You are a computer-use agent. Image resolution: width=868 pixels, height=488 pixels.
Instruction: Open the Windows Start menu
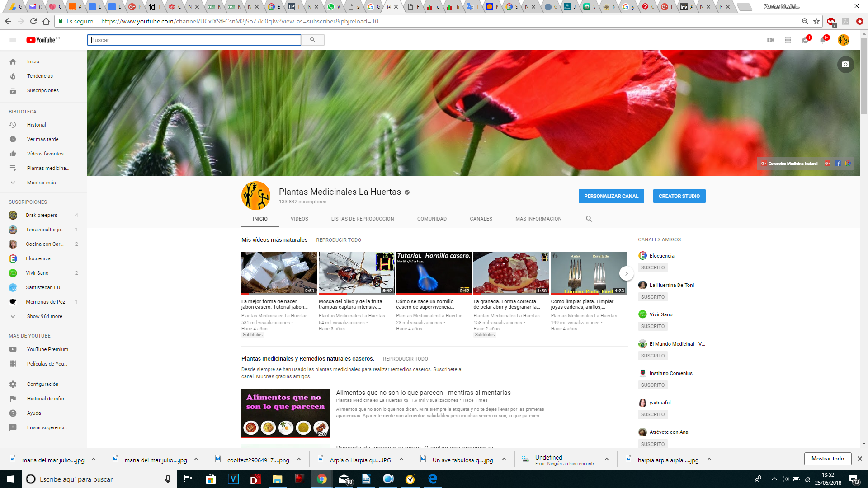pyautogui.click(x=11, y=479)
